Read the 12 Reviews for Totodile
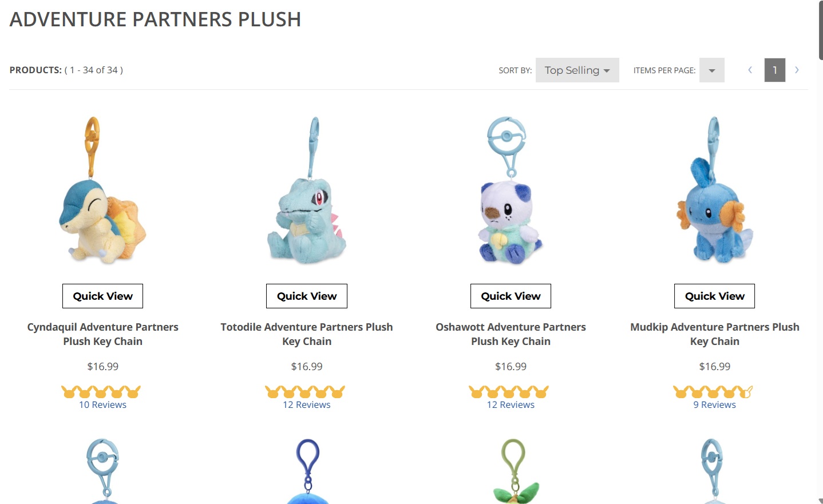 click(x=307, y=404)
